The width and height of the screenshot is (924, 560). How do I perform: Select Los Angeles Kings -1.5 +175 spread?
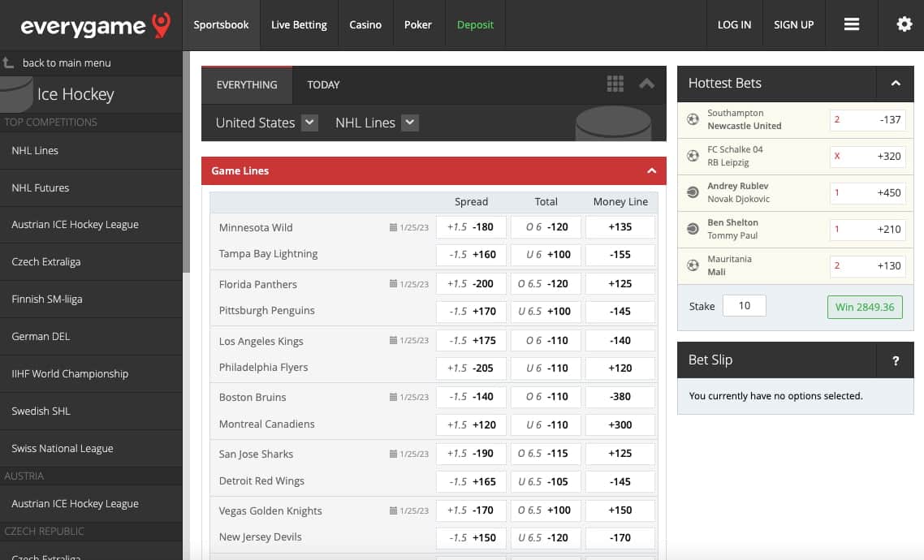[x=471, y=340]
